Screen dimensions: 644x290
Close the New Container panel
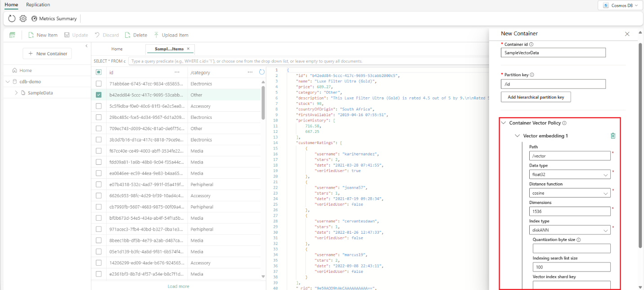coord(627,34)
